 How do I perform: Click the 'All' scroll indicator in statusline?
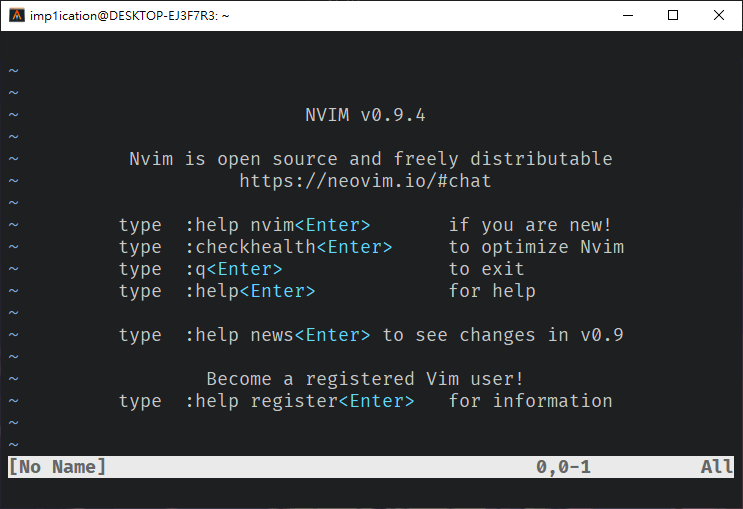717,467
